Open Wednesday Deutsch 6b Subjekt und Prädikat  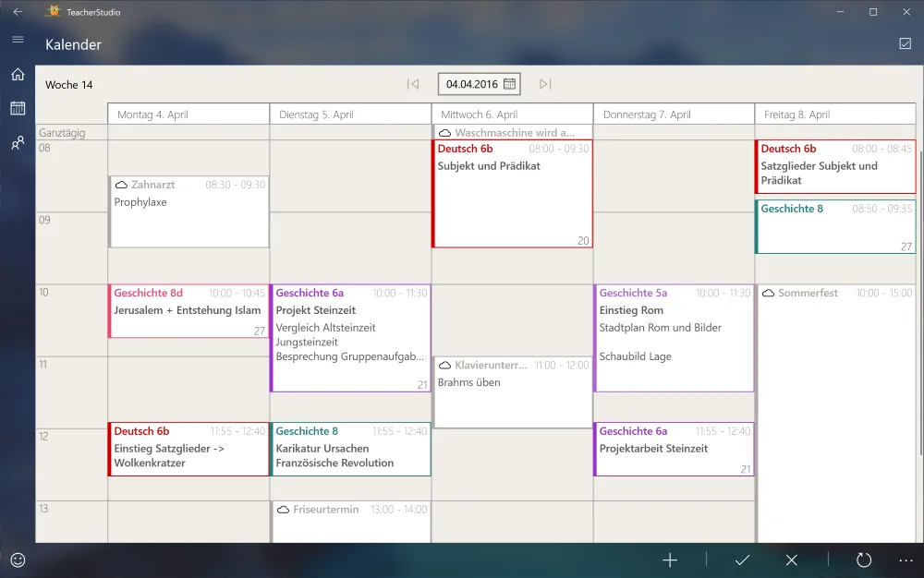(512, 194)
